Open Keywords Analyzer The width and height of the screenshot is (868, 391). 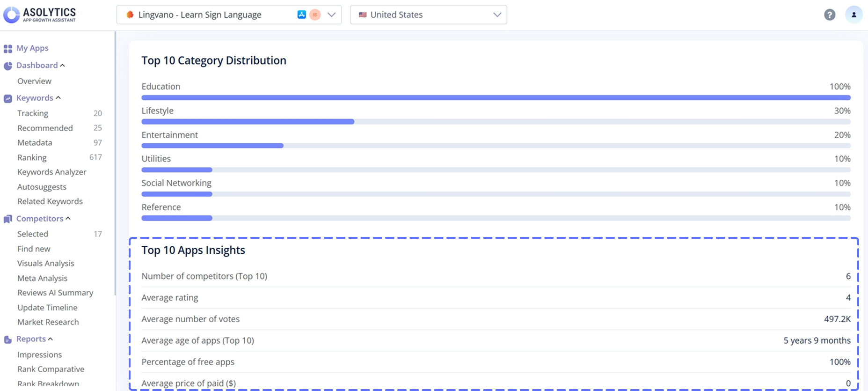click(51, 172)
